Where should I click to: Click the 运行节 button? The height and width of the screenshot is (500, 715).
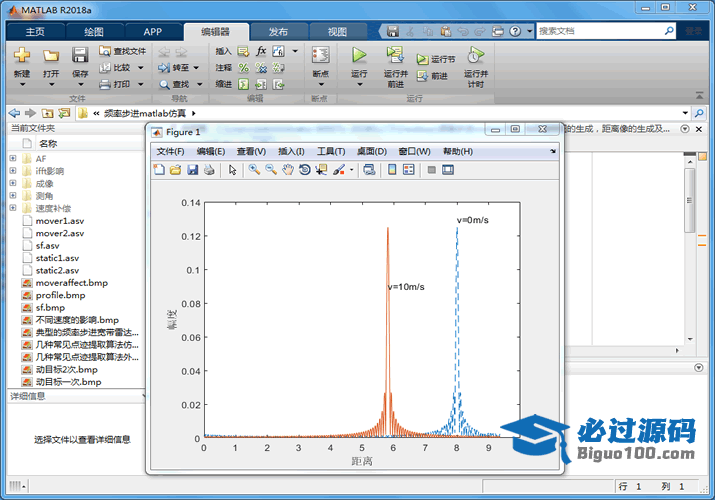coord(436,59)
